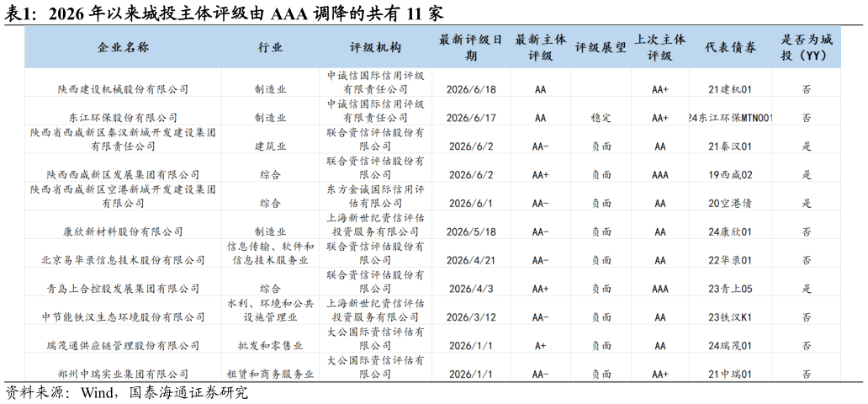This screenshot has width=868, height=404.
Task: Click the bond cell '20空港债'
Action: (x=730, y=204)
